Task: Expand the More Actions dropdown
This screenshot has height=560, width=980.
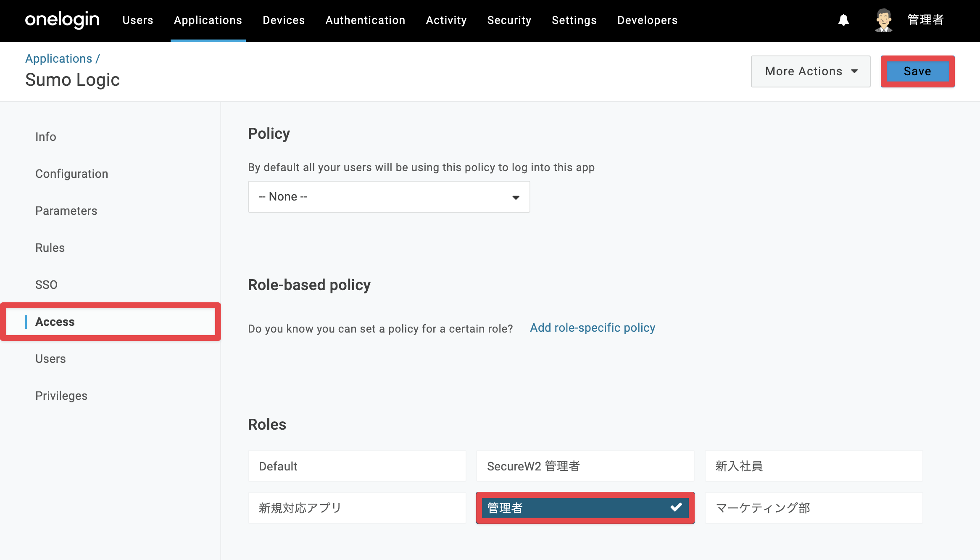Action: pos(811,71)
